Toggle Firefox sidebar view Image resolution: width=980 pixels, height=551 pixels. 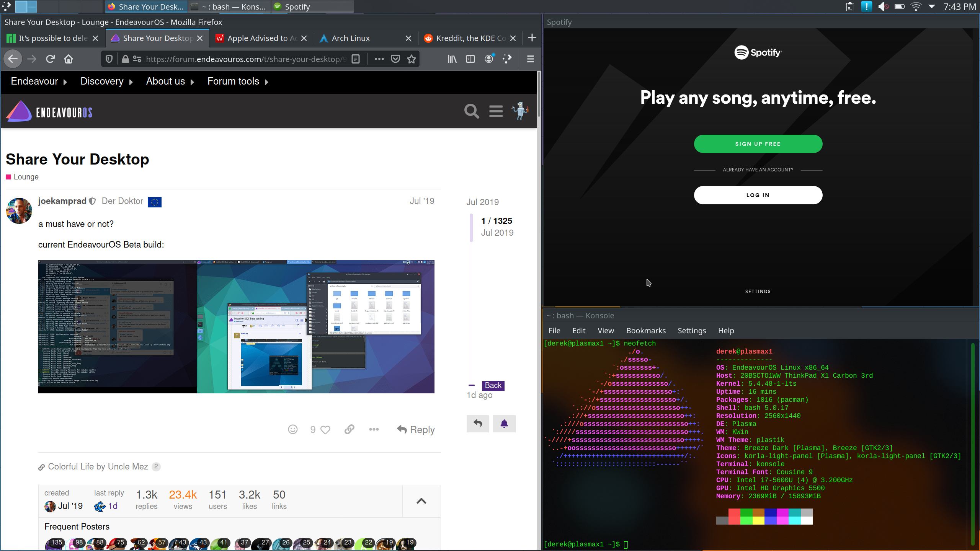pos(470,59)
